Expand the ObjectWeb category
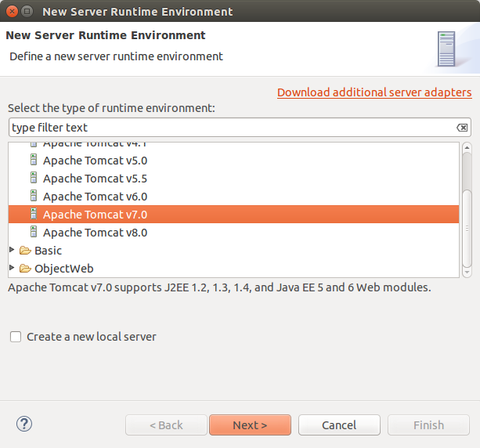480x448 pixels. coord(12,269)
